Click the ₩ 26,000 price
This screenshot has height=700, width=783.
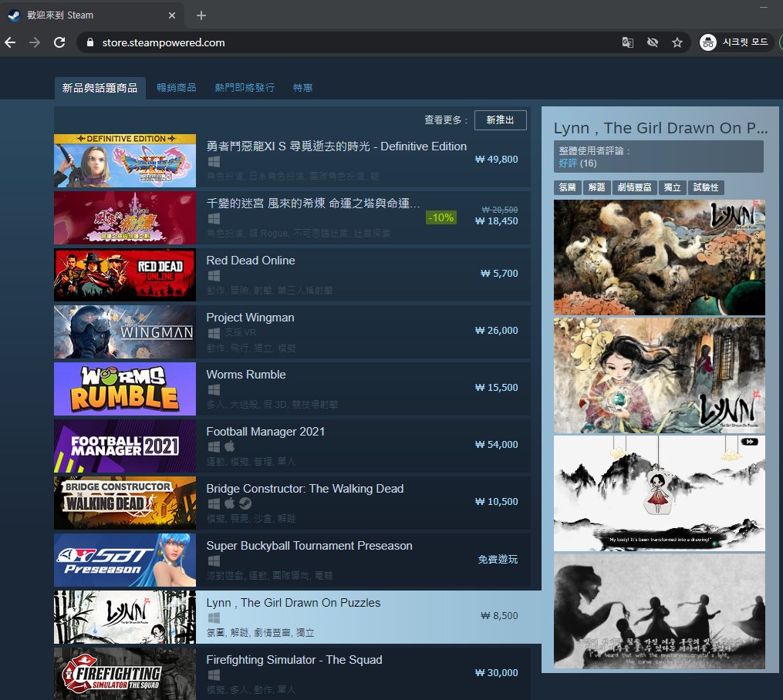tap(496, 330)
